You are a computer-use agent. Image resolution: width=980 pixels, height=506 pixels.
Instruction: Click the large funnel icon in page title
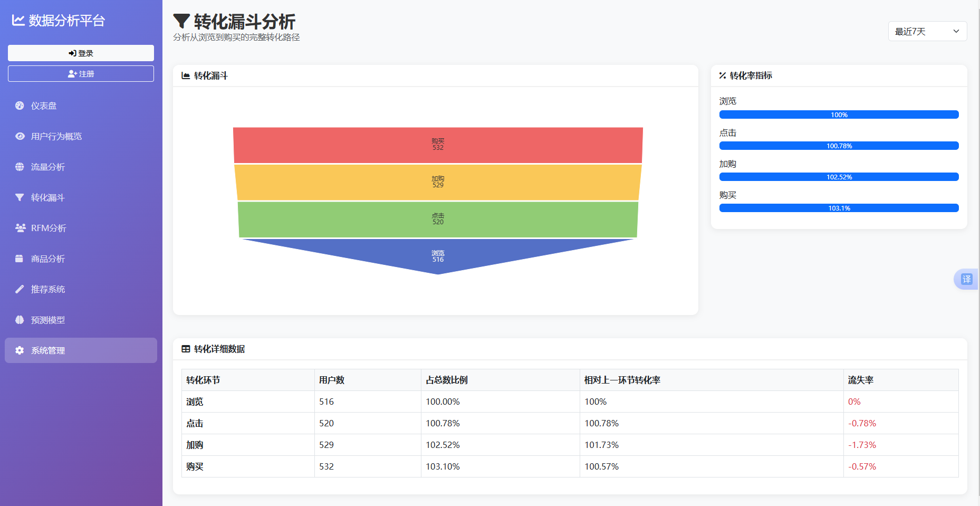point(181,21)
